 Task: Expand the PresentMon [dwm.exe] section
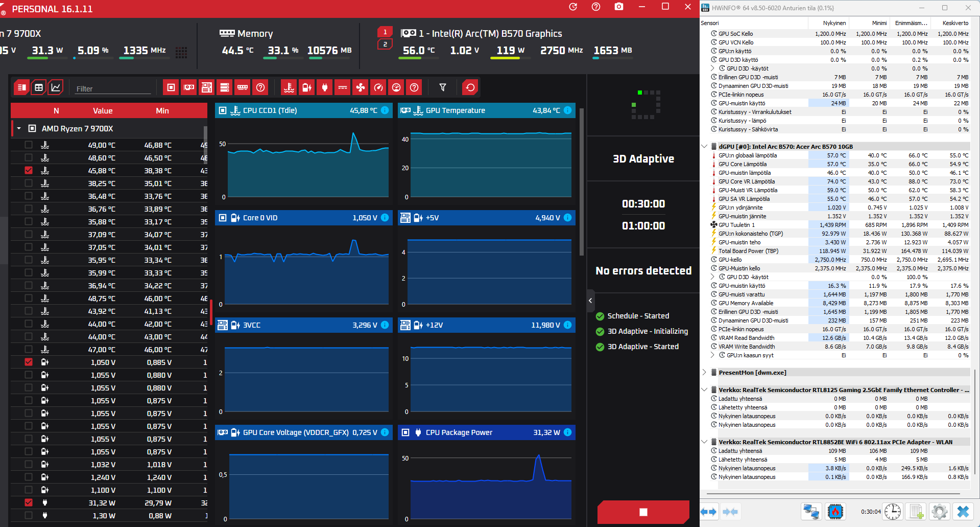705,373
